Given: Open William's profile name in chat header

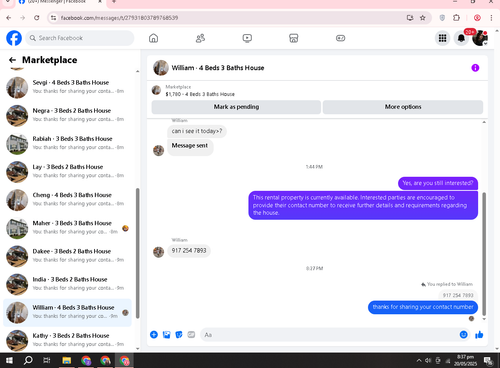Looking at the screenshot, I should pos(218,68).
